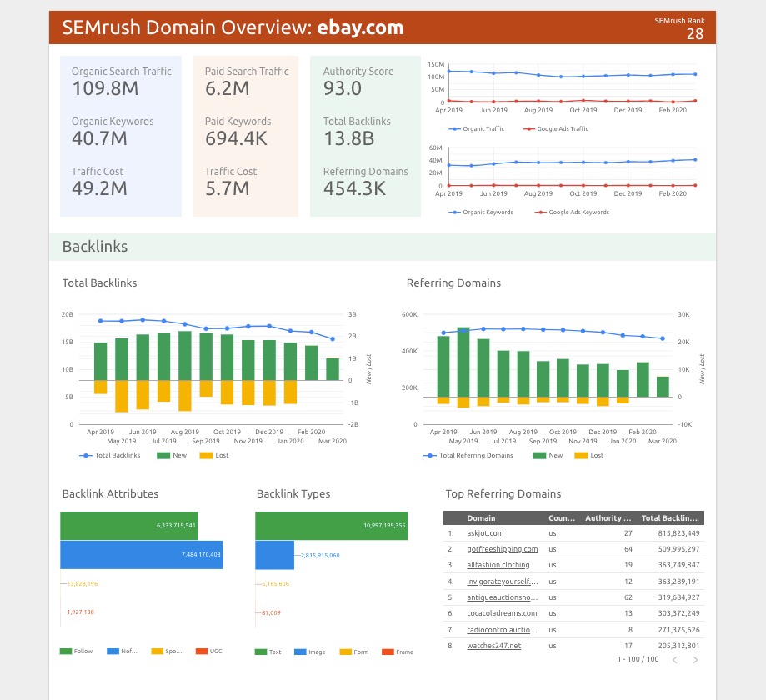Image resolution: width=766 pixels, height=700 pixels.
Task: Click the paid Traffic Cost value 5.7M
Action: pos(228,188)
